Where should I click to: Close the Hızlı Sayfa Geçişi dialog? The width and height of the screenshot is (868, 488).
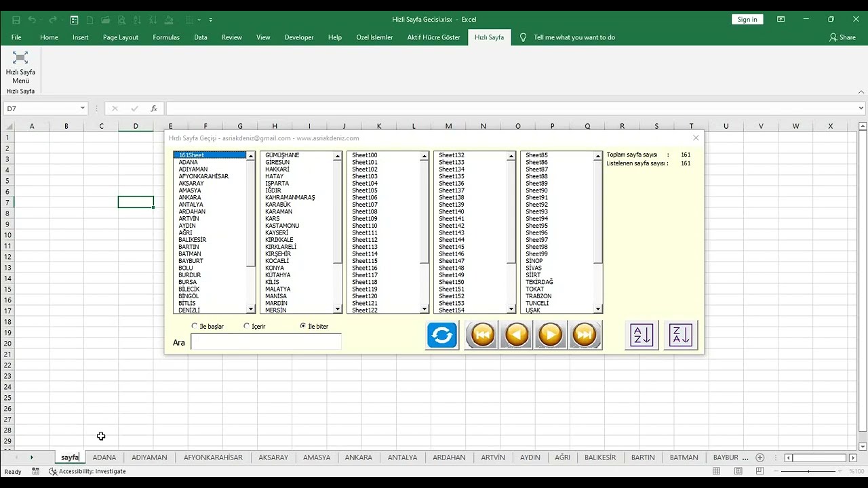pos(696,138)
